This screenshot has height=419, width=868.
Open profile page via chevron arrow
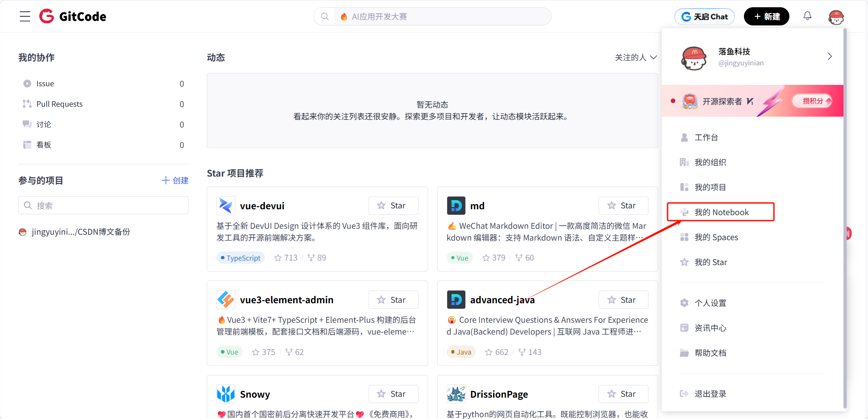830,56
